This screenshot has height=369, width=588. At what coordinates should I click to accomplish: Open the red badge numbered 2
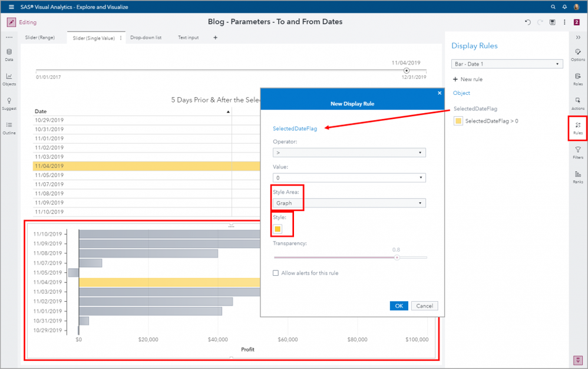577,22
